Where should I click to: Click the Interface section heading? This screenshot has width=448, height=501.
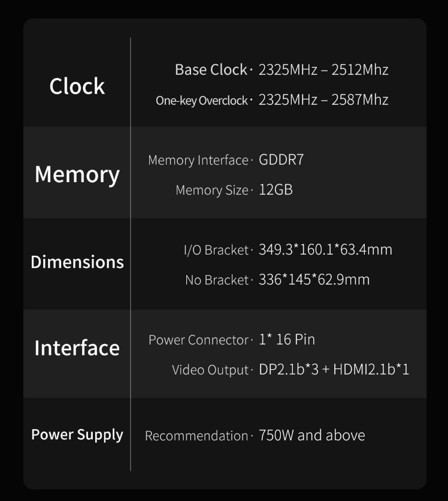77,348
